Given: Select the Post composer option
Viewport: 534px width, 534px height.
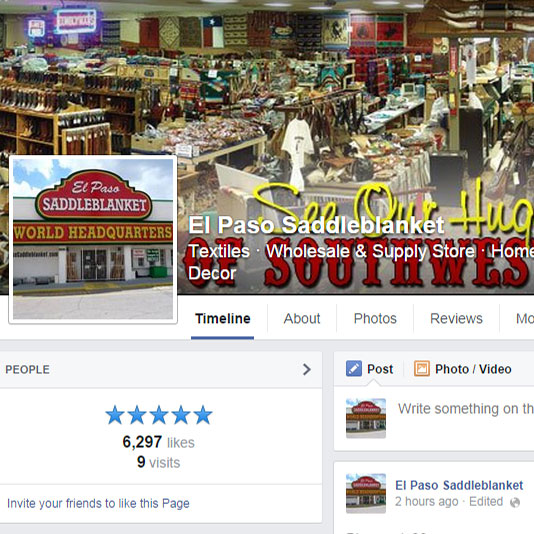Looking at the screenshot, I should click(x=370, y=369).
